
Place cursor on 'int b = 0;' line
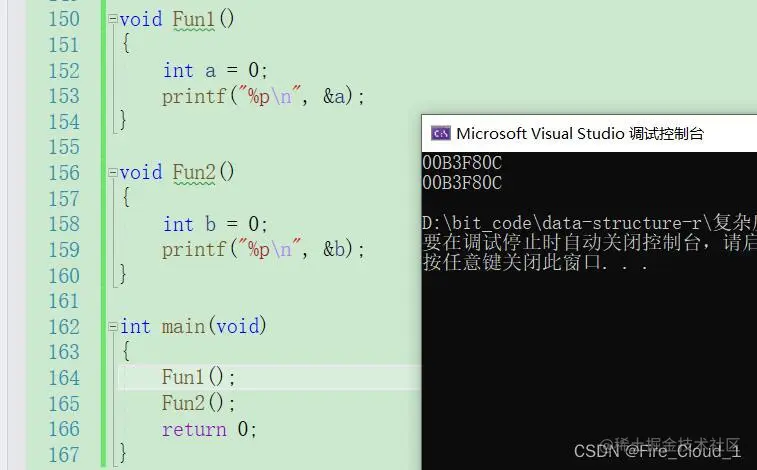coord(215,224)
